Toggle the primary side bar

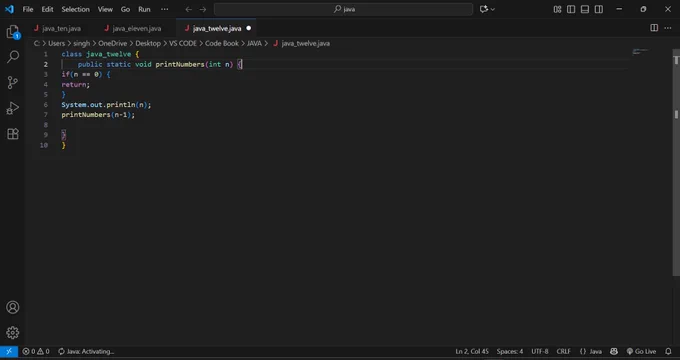point(571,9)
